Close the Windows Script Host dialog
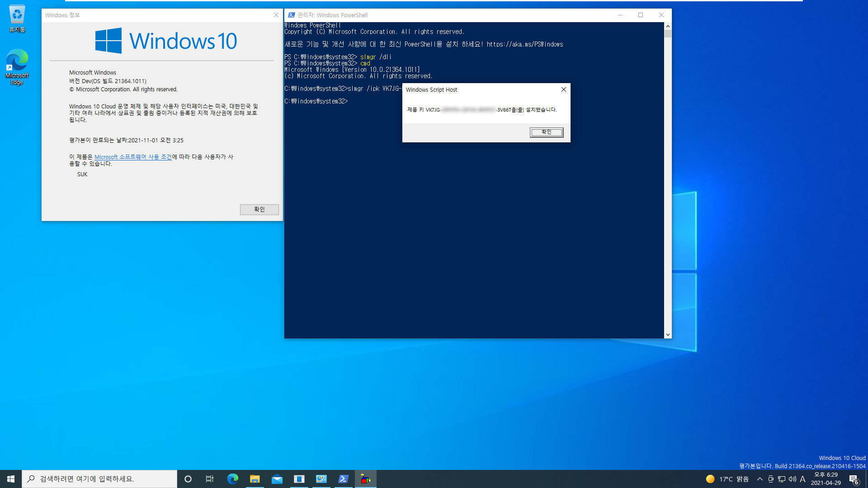 563,89
